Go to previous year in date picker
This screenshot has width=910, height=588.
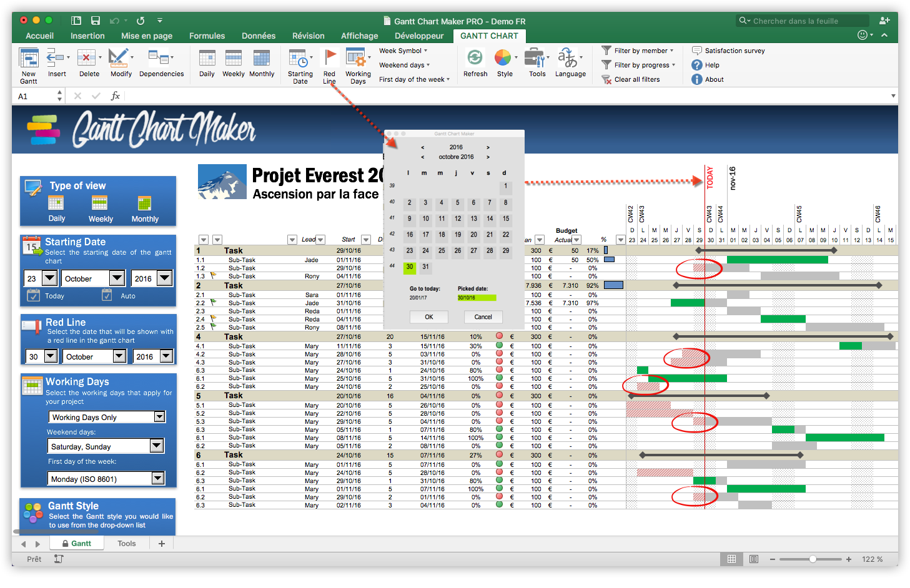coord(422,148)
